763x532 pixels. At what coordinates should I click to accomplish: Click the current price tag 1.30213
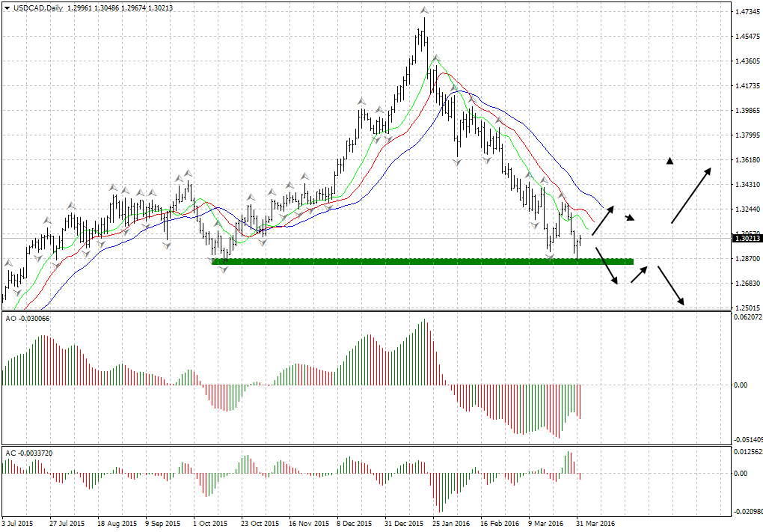[x=746, y=238]
